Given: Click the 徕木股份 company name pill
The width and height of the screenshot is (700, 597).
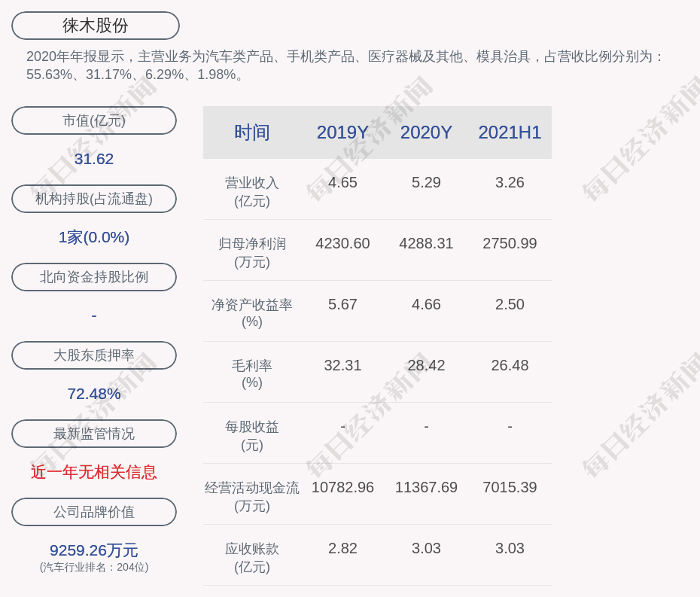Looking at the screenshot, I should [96, 26].
